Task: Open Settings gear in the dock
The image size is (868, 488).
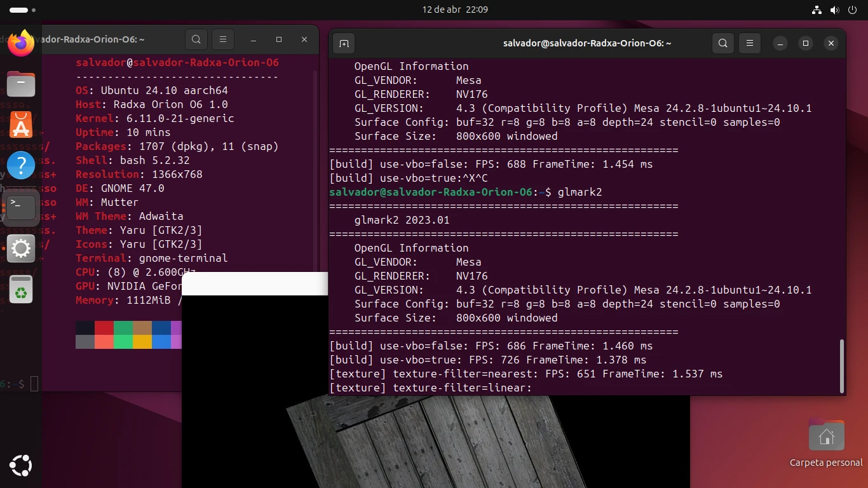Action: pyautogui.click(x=21, y=248)
